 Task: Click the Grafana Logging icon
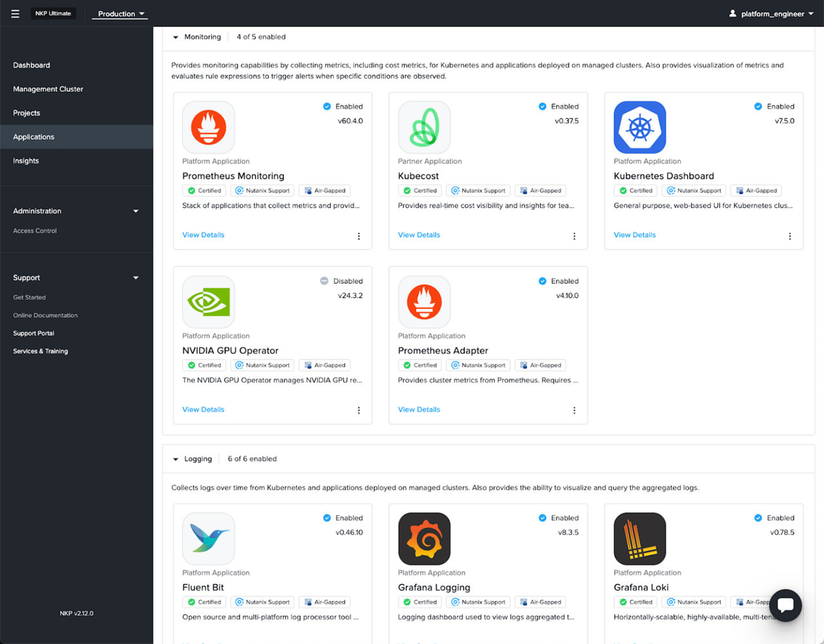(x=424, y=538)
